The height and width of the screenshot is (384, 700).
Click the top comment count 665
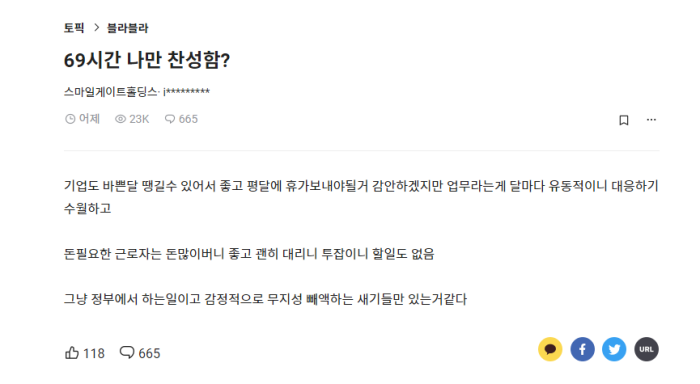188,119
